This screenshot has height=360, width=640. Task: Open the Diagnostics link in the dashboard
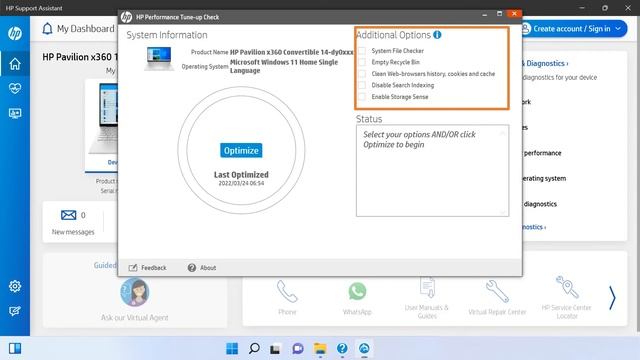pos(545,63)
